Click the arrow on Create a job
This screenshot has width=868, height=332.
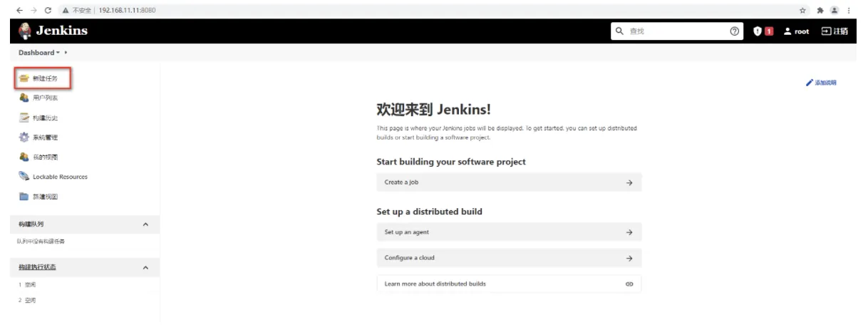tap(629, 182)
